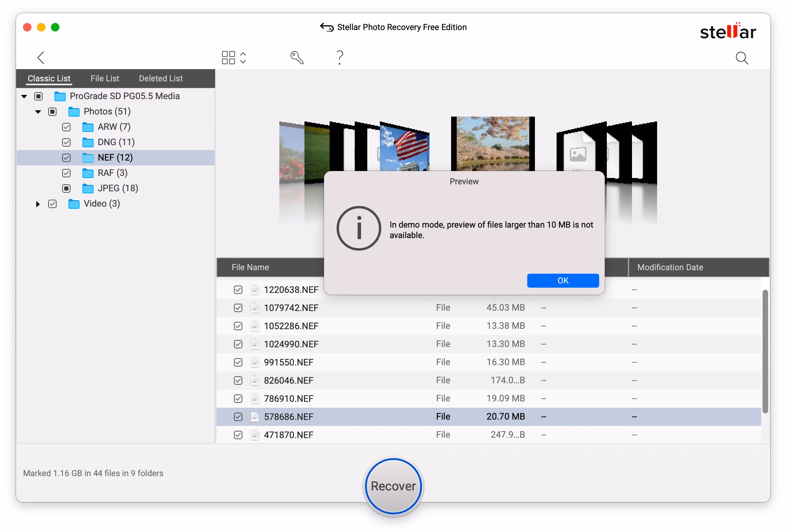
Task: Switch to the File List tab
Action: point(105,79)
